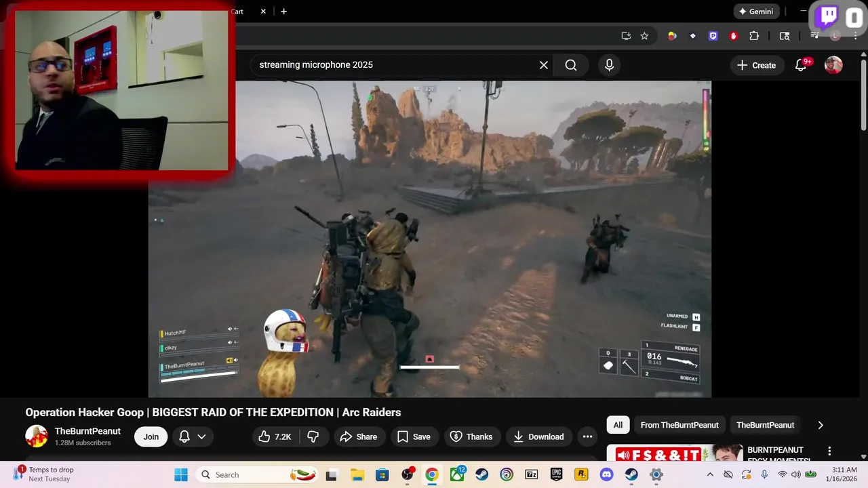The width and height of the screenshot is (868, 488).
Task: Open Task View on the taskbar
Action: pos(331,474)
